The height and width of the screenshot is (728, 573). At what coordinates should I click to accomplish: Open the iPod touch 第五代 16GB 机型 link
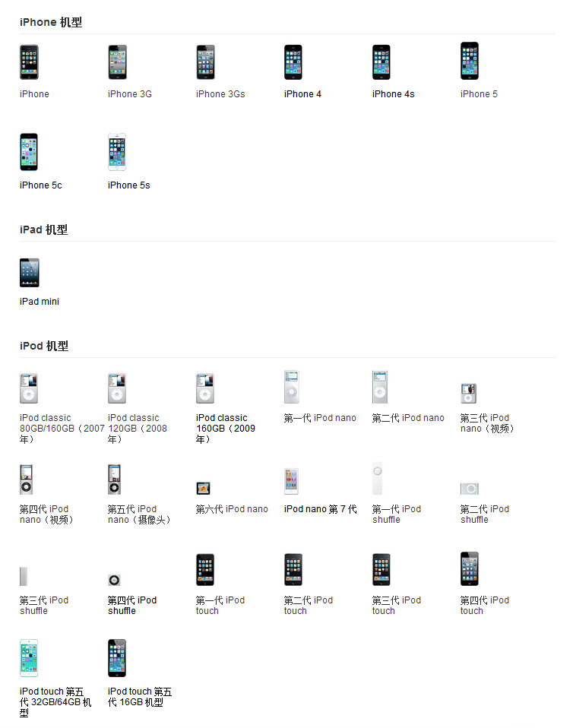[x=140, y=696]
